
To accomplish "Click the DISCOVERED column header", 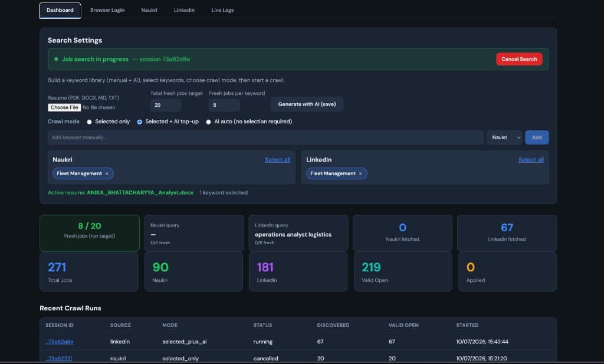I will pyautogui.click(x=333, y=325).
